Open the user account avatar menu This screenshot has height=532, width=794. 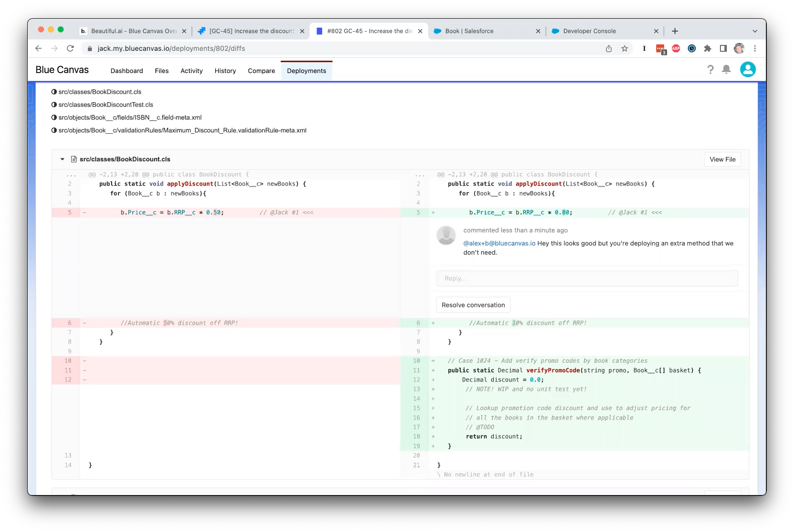pyautogui.click(x=748, y=70)
